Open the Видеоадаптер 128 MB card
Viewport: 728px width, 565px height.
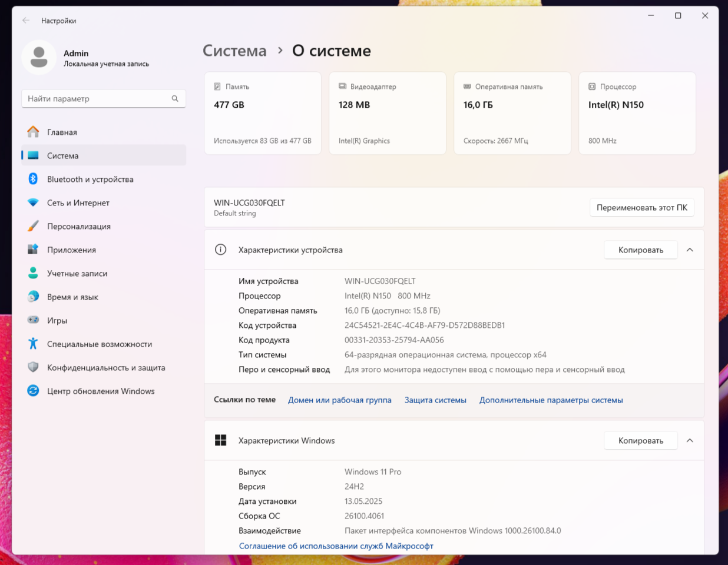(388, 113)
